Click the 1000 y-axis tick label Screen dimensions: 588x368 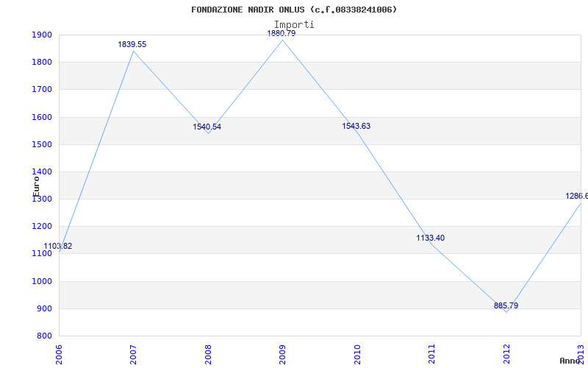[42, 282]
